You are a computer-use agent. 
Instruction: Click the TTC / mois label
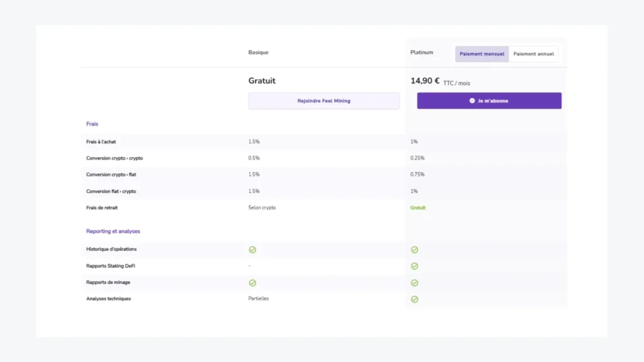457,83
